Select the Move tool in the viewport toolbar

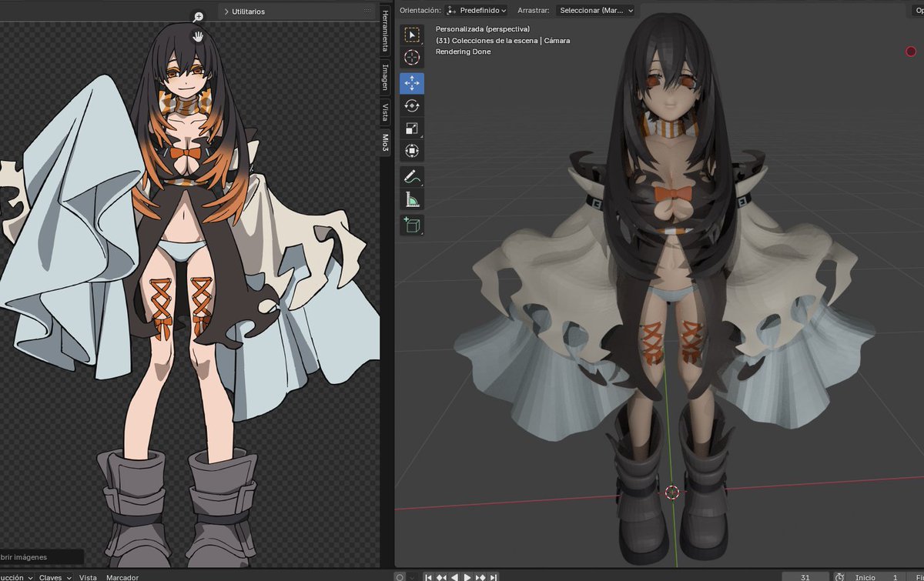pyautogui.click(x=412, y=83)
